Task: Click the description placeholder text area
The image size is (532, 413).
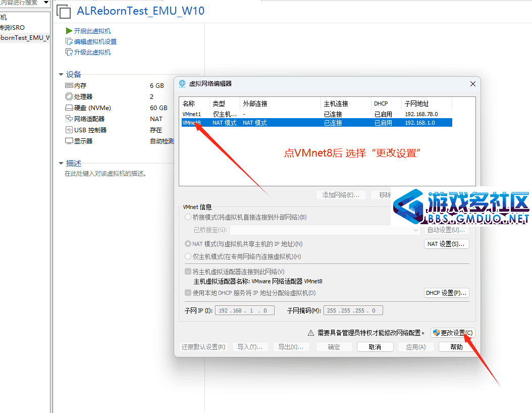Action: tap(105, 174)
